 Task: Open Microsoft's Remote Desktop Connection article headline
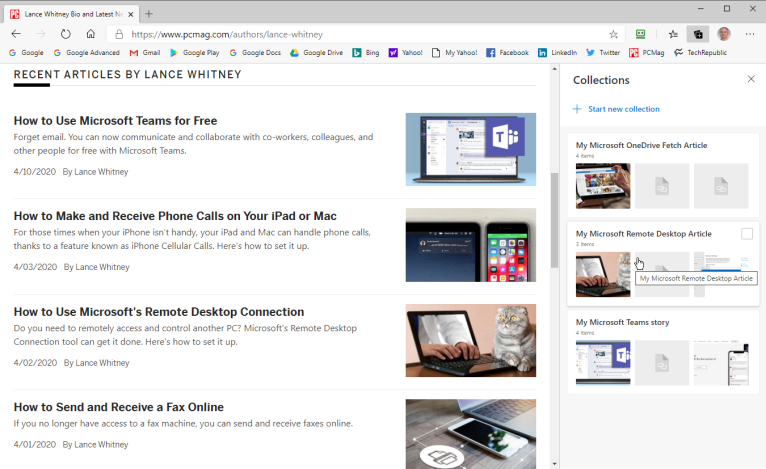pyautogui.click(x=159, y=312)
